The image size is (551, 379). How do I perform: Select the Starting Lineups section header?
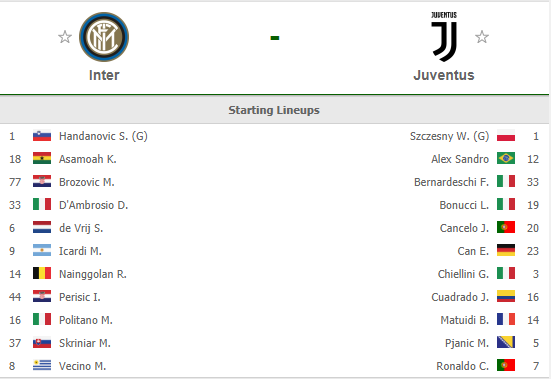pos(274,110)
